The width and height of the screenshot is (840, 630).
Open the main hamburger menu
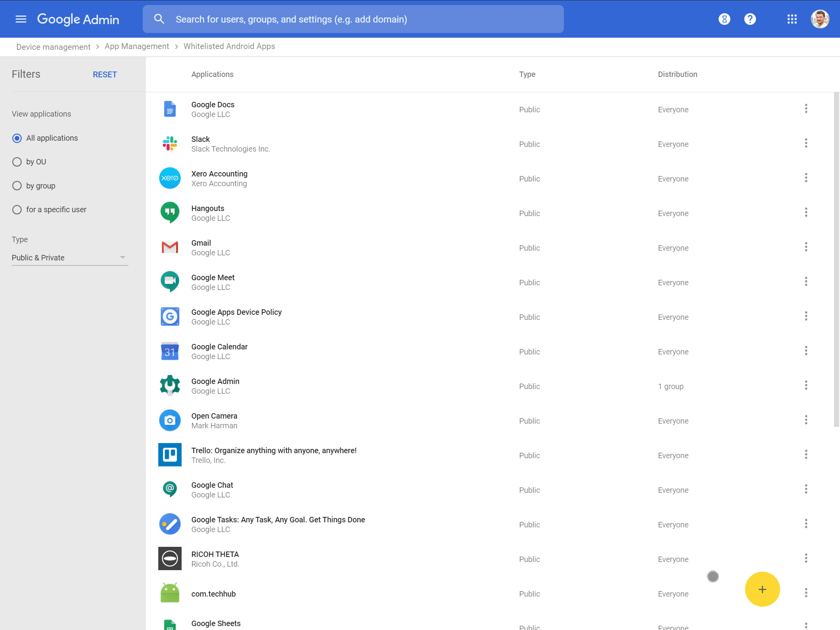[x=21, y=19]
